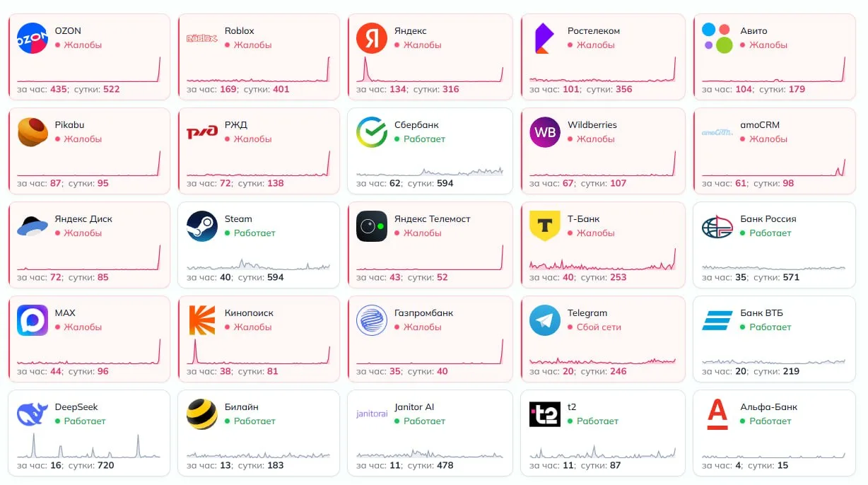The image size is (868, 485).
Task: Select the Банк ВТБ activity graph
Action: pyautogui.click(x=773, y=361)
